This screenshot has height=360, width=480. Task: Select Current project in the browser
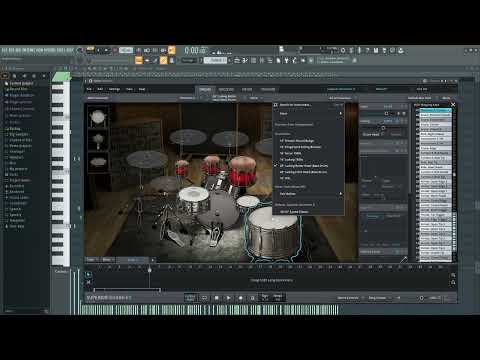click(x=21, y=83)
